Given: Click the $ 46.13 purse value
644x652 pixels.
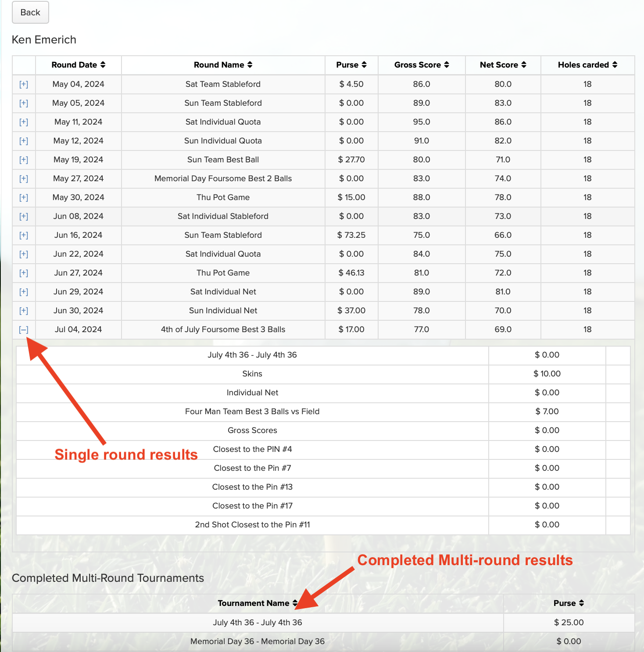Looking at the screenshot, I should click(x=351, y=273).
